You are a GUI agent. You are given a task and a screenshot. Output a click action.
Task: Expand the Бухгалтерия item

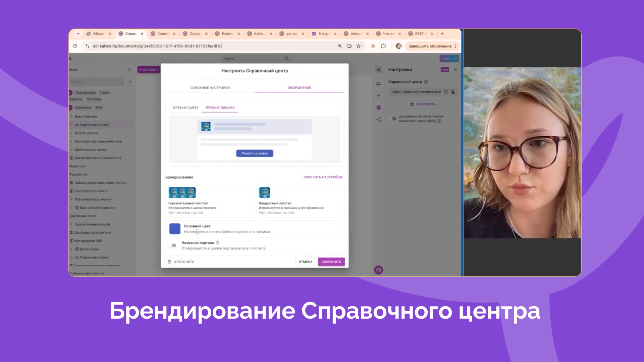(71, 249)
